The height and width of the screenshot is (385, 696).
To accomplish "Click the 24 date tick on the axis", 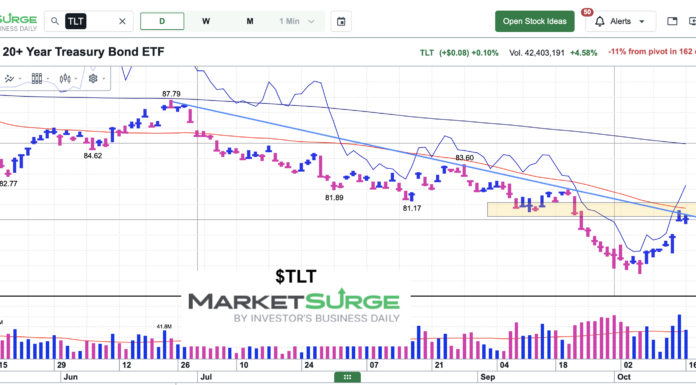I will (309, 365).
